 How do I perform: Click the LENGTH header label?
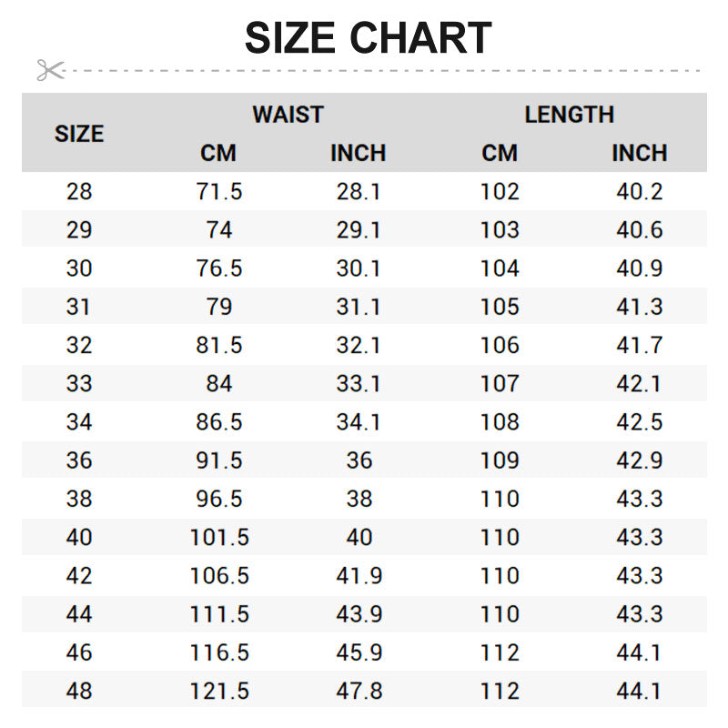point(569,115)
